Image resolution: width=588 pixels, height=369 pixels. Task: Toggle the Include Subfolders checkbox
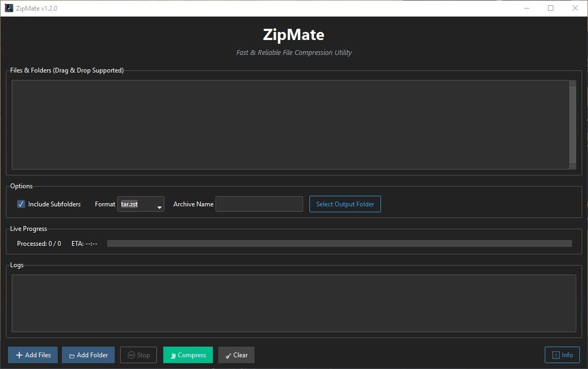coord(20,204)
